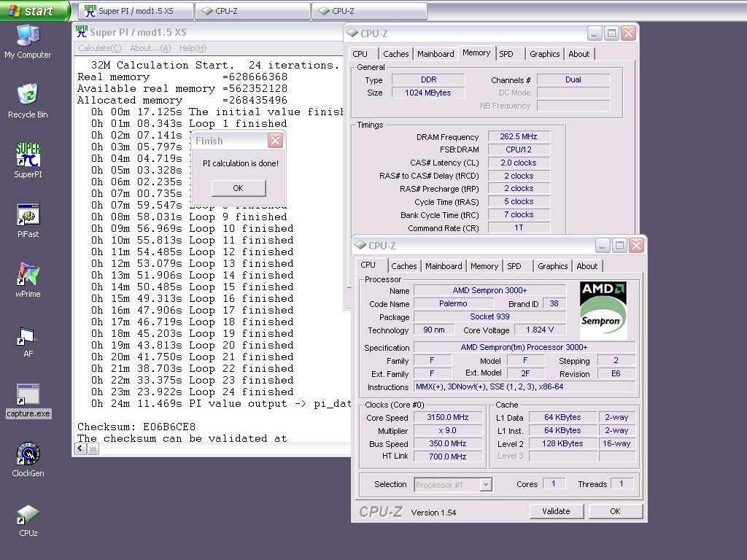Click Super PI horizontal scrollbar left arrow
This screenshot has height=560, width=747.
click(x=80, y=448)
